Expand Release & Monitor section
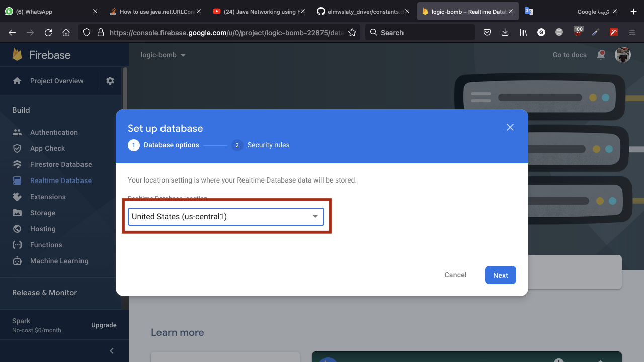Viewport: 644px width, 362px height. point(45,293)
